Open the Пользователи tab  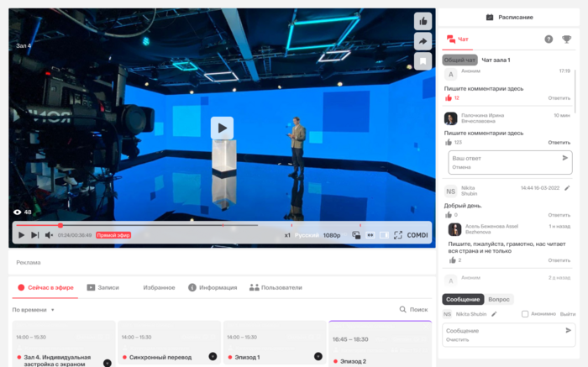276,287
